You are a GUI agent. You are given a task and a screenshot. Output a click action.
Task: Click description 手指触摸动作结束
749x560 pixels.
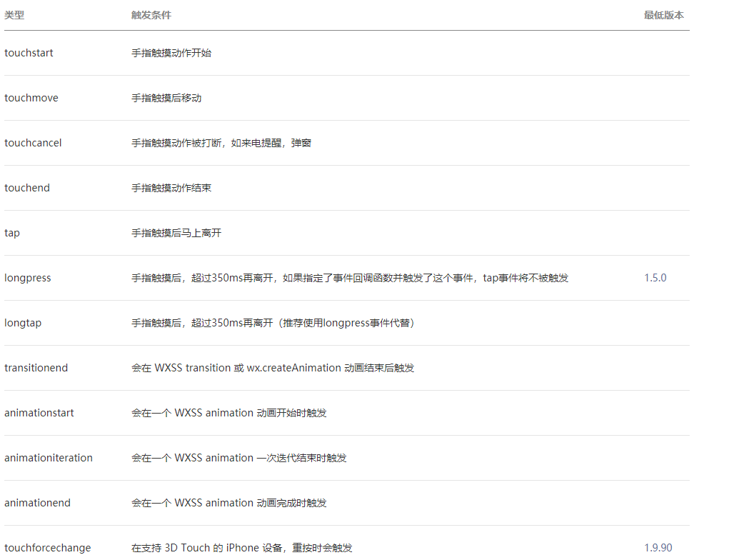tap(171, 188)
